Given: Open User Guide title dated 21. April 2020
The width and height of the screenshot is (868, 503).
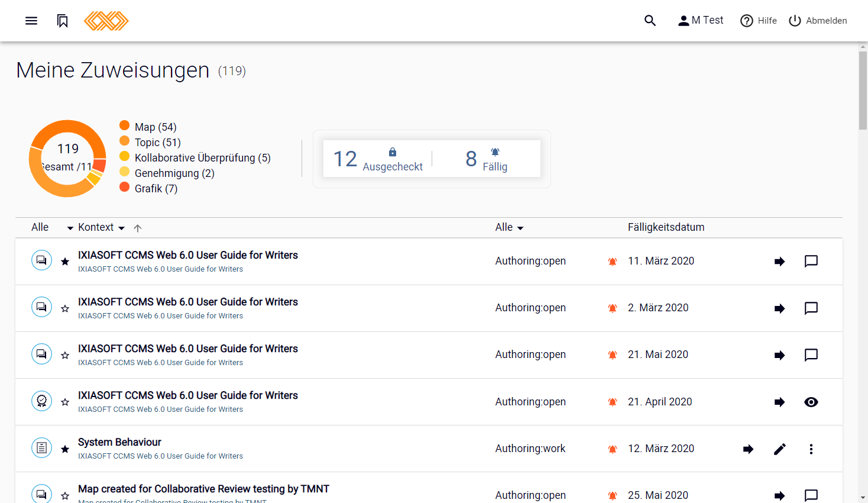Looking at the screenshot, I should click(188, 395).
